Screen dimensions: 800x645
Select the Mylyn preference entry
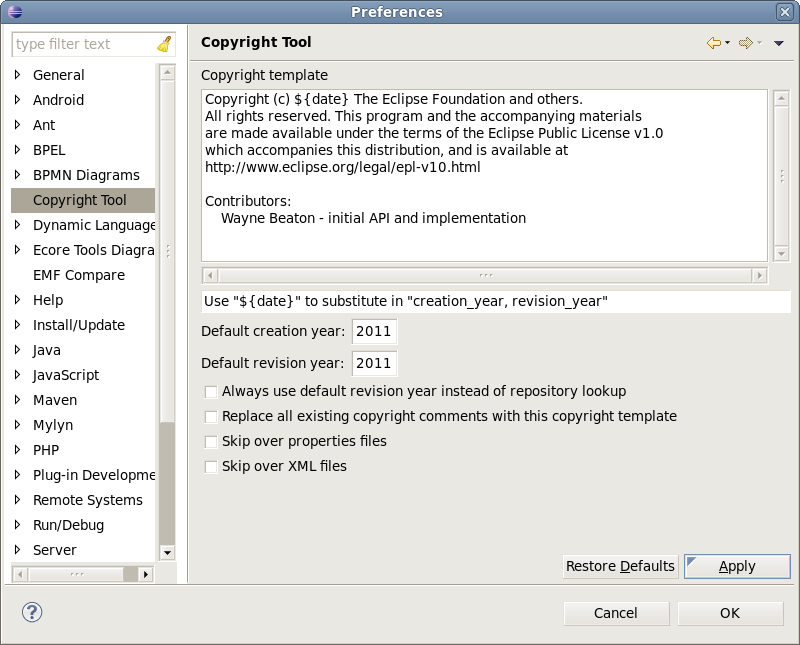(x=53, y=425)
